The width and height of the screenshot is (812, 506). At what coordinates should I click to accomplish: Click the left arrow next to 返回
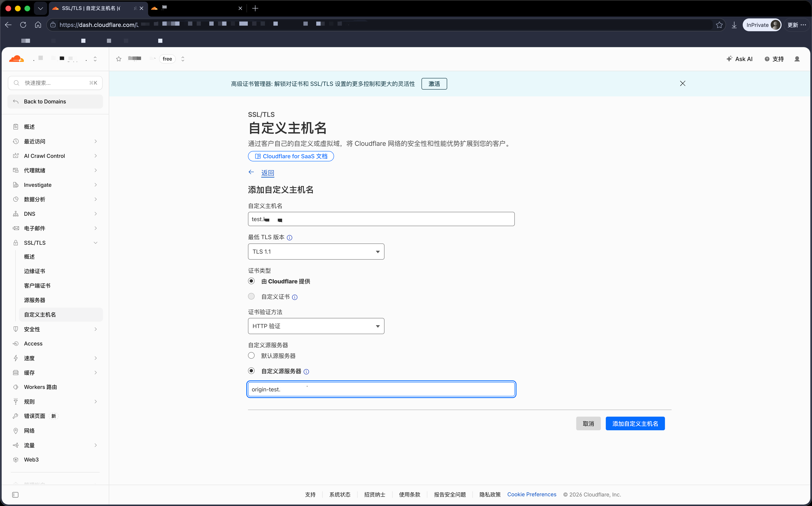click(x=251, y=172)
